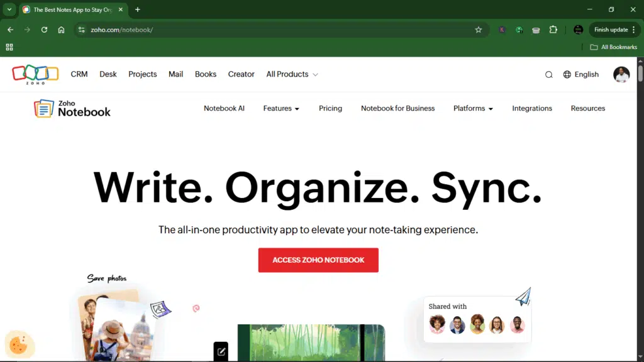Open the site search magnifier icon
The height and width of the screenshot is (362, 644).
point(548,75)
